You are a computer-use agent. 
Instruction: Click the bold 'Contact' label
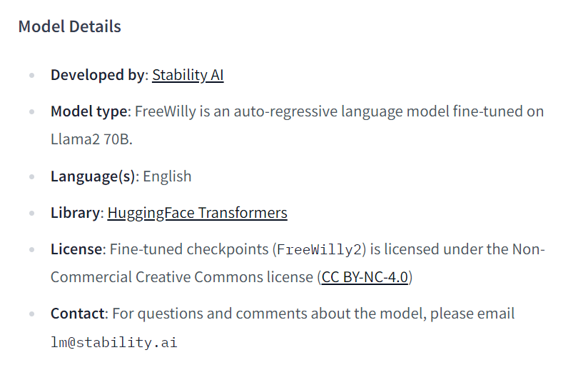(78, 314)
